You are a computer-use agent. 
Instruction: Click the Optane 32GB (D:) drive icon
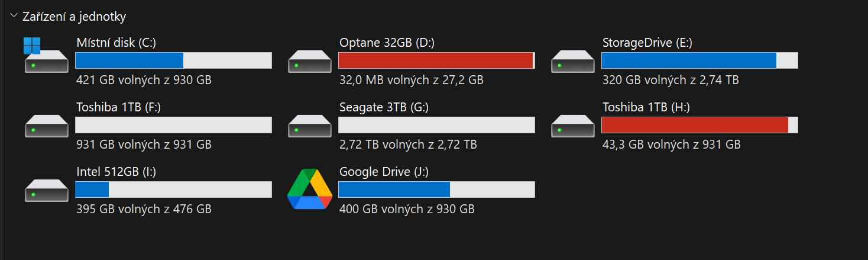pyautogui.click(x=309, y=61)
